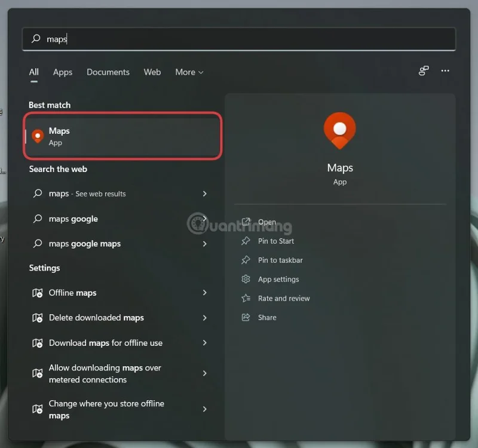Select Pin to Start
Screen dimensions: 478x448
276,241
